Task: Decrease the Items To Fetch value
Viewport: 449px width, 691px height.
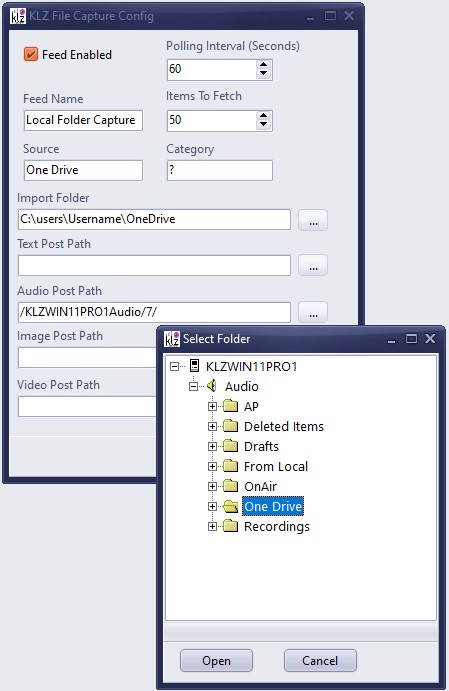Action: (263, 125)
